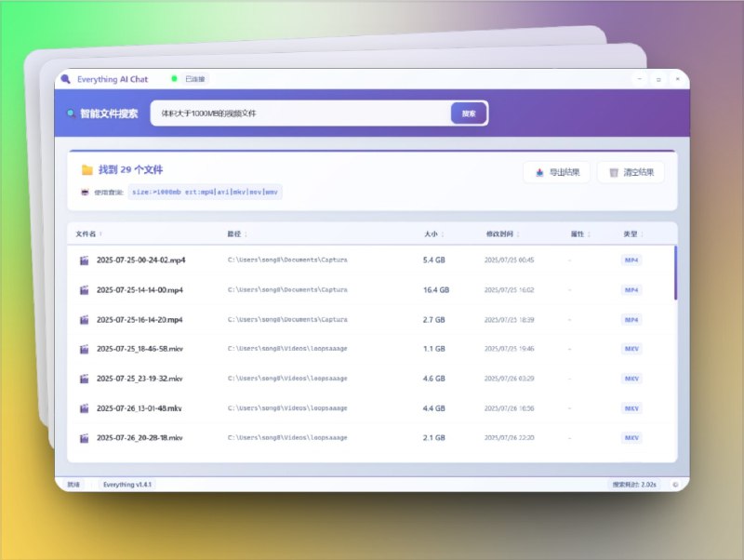Toggle sort direction on the 修改时间 column

[504, 234]
